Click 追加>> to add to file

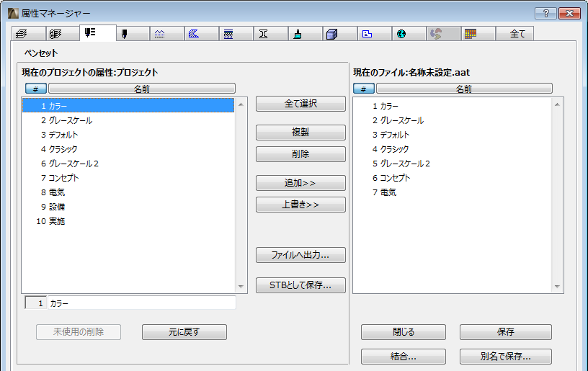[300, 183]
